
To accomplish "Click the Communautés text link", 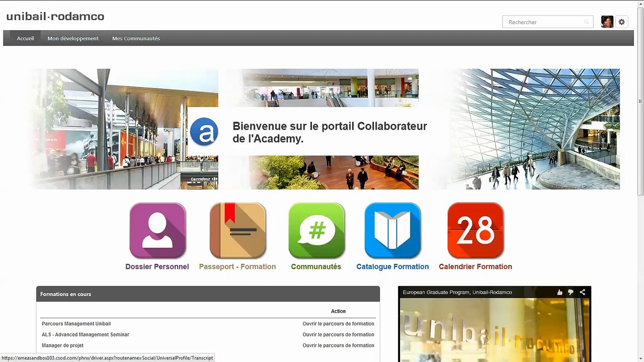I will [316, 267].
